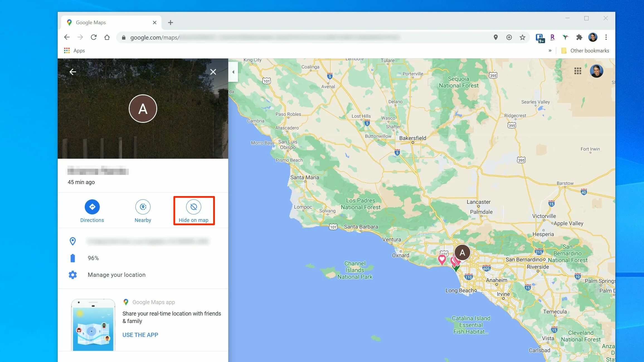Close the location details panel
The image size is (644, 362).
tap(213, 72)
